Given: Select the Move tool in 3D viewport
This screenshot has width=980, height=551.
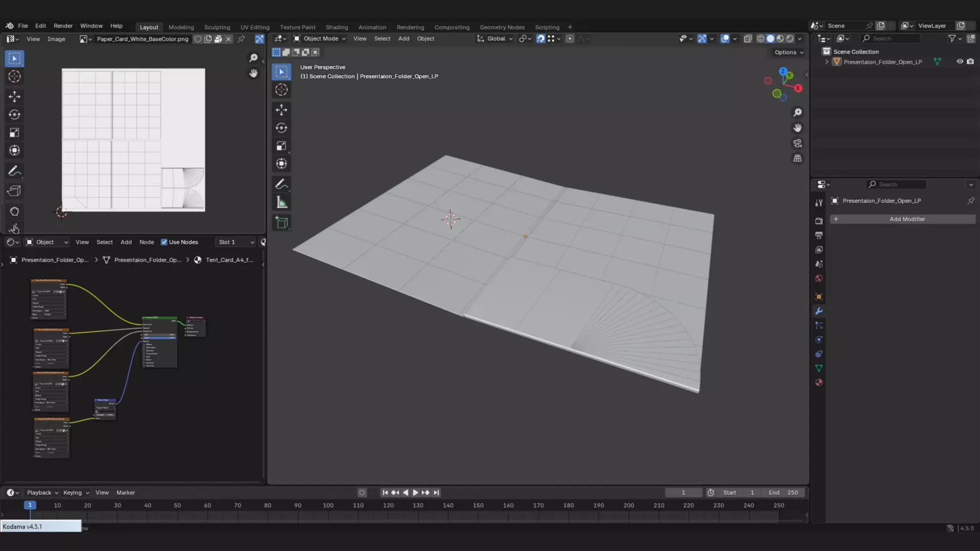Looking at the screenshot, I should (x=281, y=110).
